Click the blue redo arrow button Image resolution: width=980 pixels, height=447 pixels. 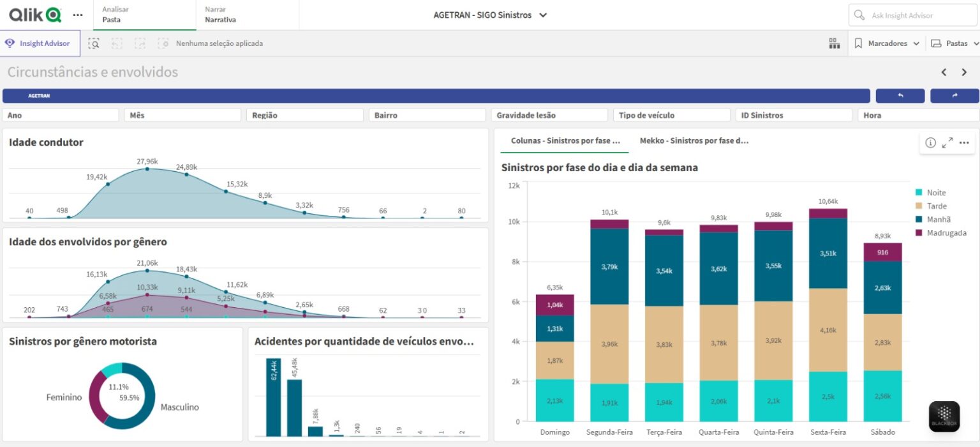click(954, 96)
